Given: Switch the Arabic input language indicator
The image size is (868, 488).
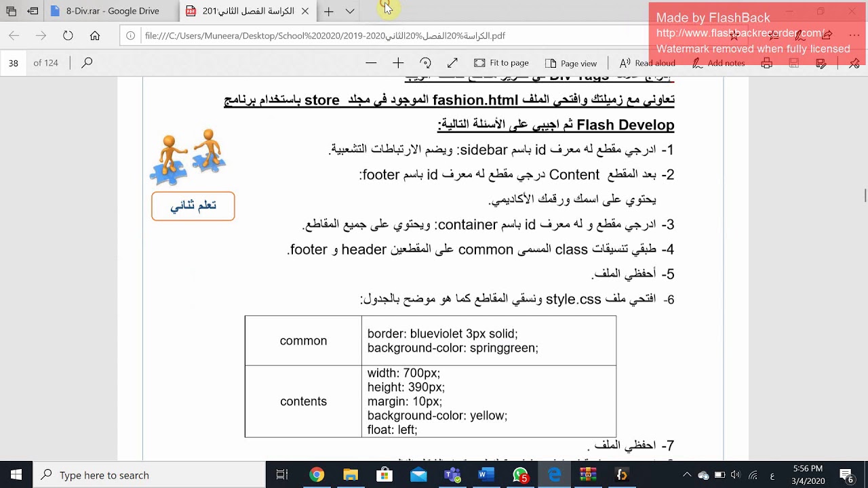Looking at the screenshot, I should (772, 475).
